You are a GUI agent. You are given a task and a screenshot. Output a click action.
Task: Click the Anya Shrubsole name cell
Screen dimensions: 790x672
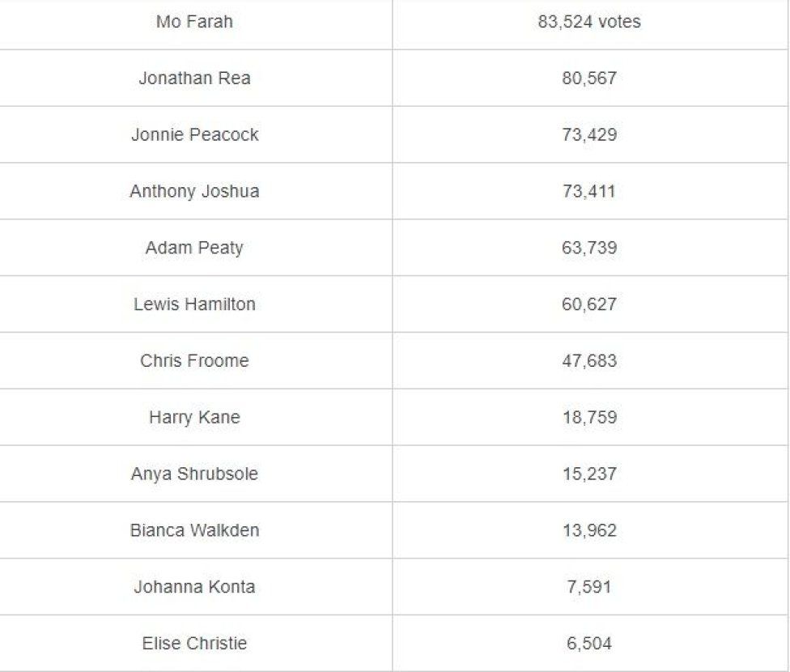194,474
